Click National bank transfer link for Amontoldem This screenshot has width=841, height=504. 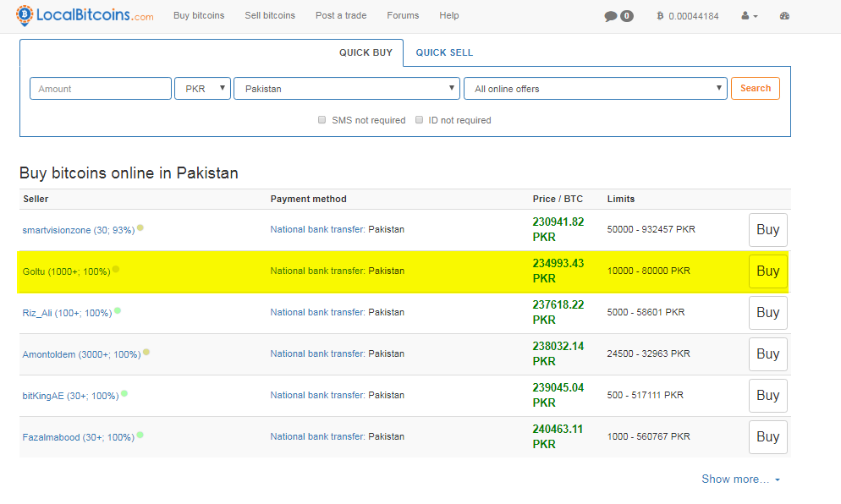coord(317,353)
